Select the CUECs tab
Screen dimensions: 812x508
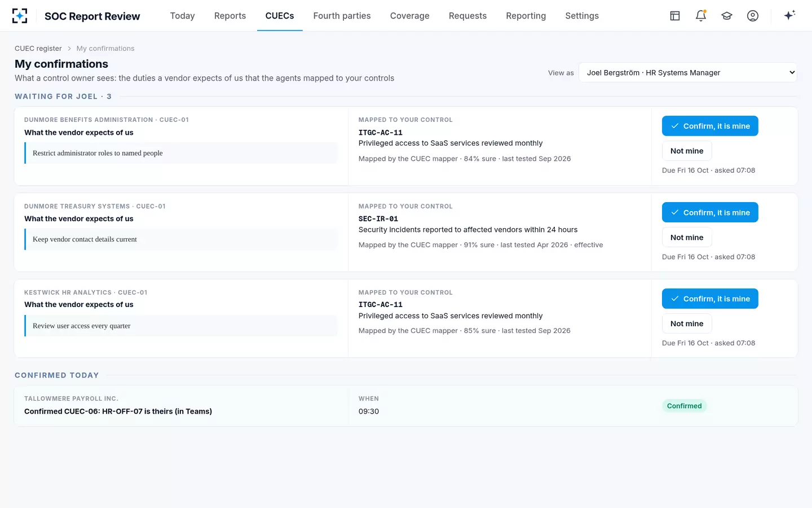(280, 16)
